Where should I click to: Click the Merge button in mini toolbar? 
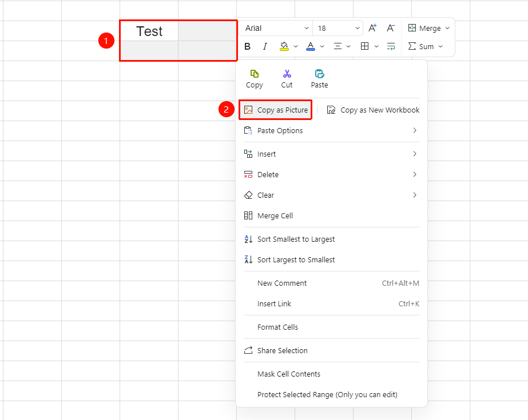click(x=424, y=28)
